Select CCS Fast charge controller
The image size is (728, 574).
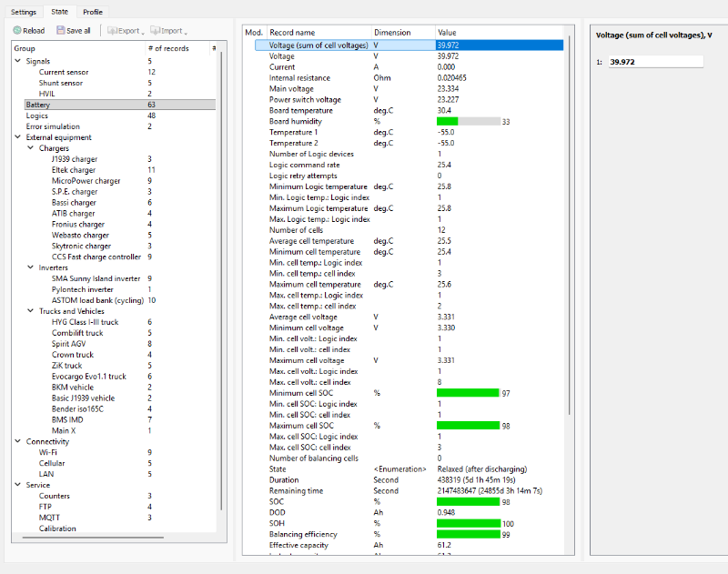[96, 257]
